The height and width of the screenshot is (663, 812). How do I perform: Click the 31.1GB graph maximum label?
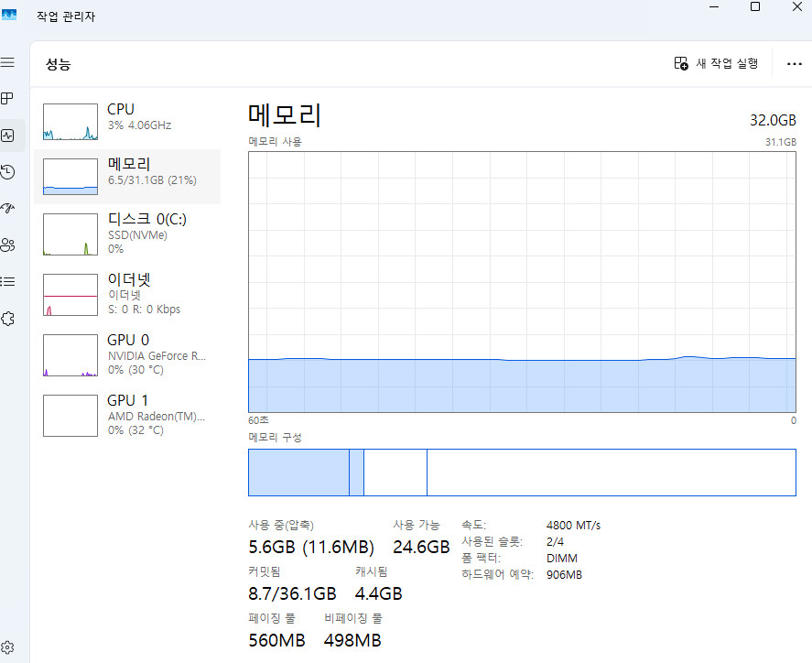click(780, 142)
